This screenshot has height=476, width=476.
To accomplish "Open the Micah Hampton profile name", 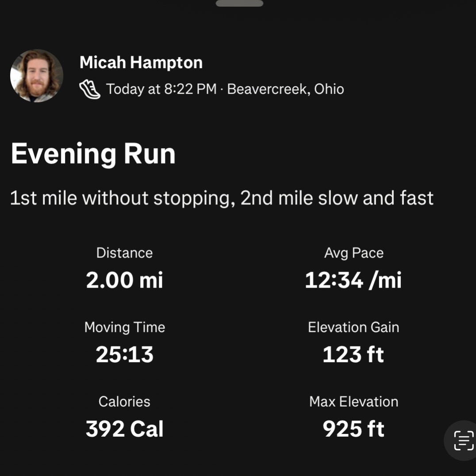I will pyautogui.click(x=141, y=62).
